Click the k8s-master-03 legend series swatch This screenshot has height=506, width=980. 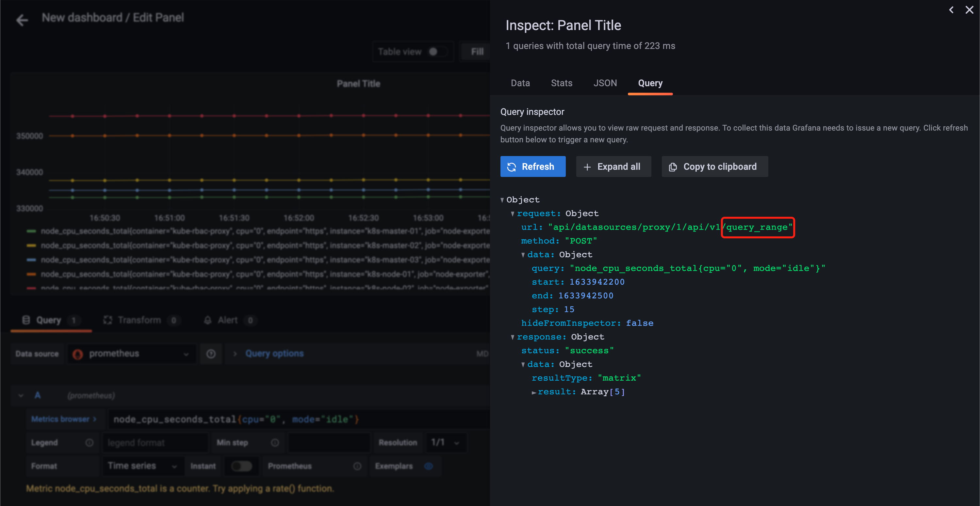pyautogui.click(x=31, y=260)
